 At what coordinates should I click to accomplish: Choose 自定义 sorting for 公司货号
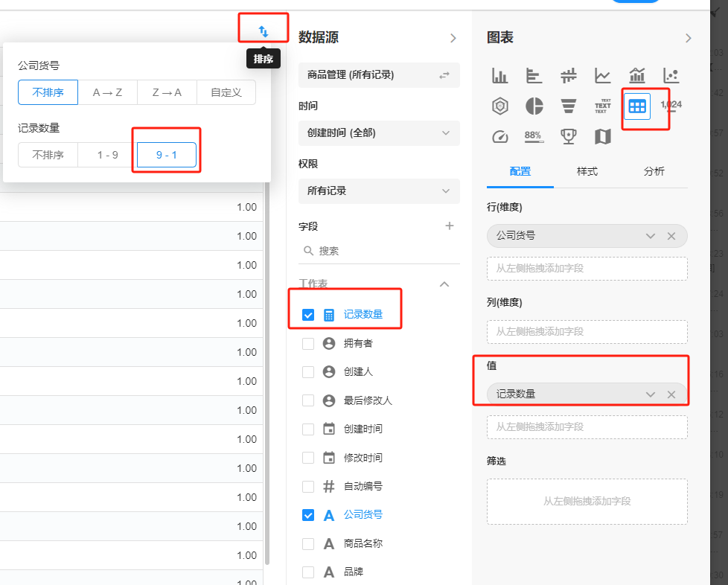(226, 92)
